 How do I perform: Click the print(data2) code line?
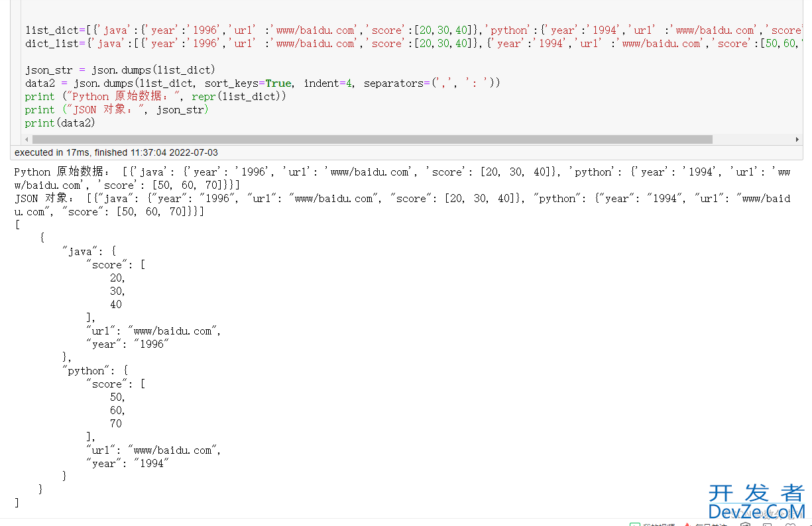(60, 123)
